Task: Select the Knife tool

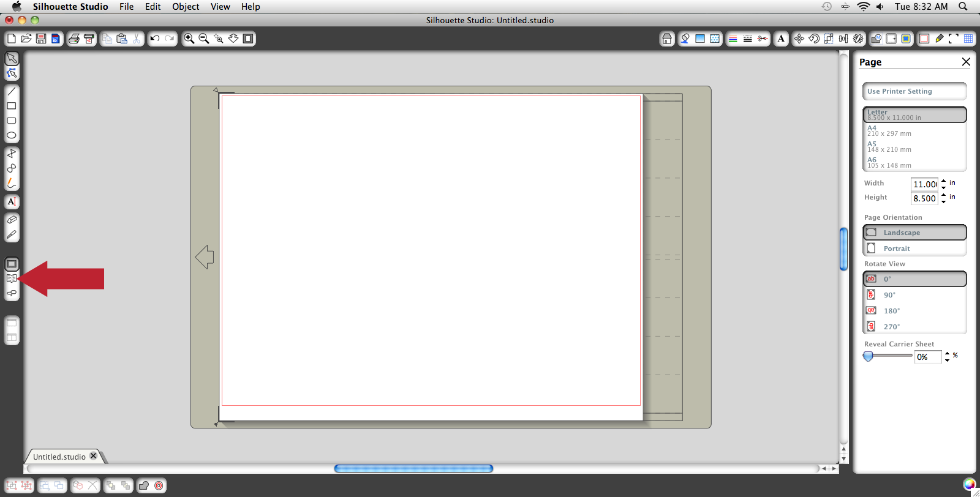Action: (x=12, y=234)
